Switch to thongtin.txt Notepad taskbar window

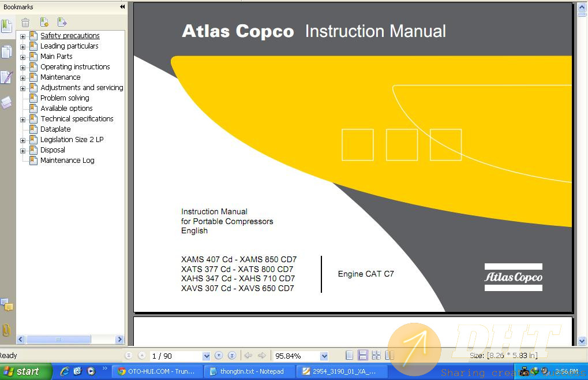tap(249, 371)
